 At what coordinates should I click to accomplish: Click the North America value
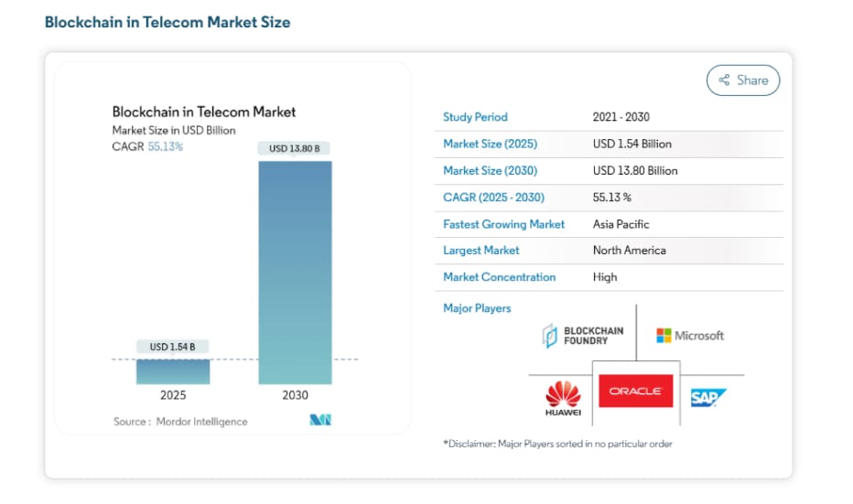click(629, 251)
